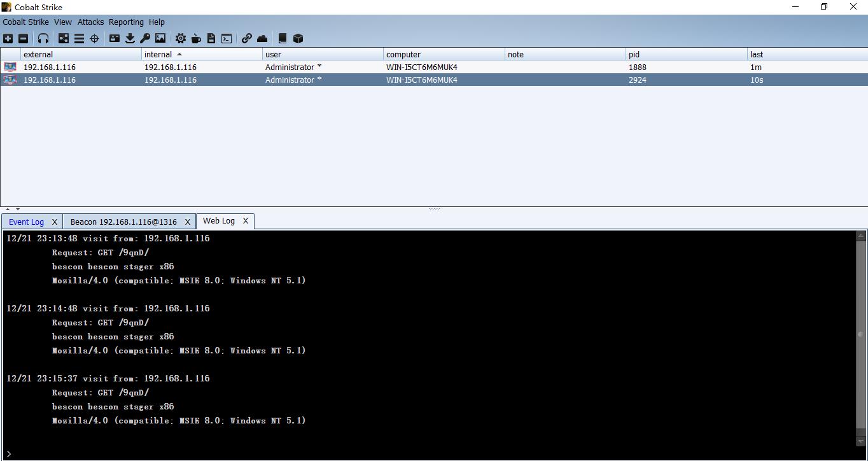Open Credentials via the ID card icon
The width and height of the screenshot is (868, 461).
[x=115, y=39]
